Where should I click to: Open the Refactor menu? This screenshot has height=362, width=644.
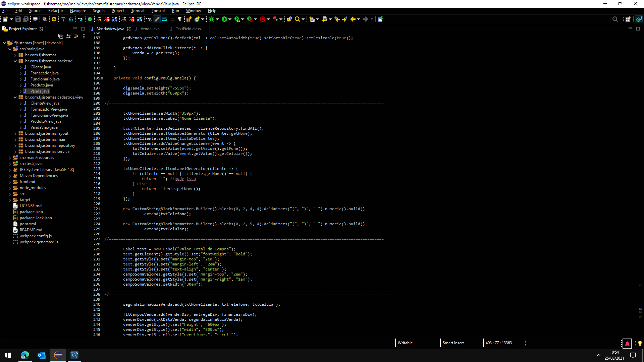coord(55,11)
